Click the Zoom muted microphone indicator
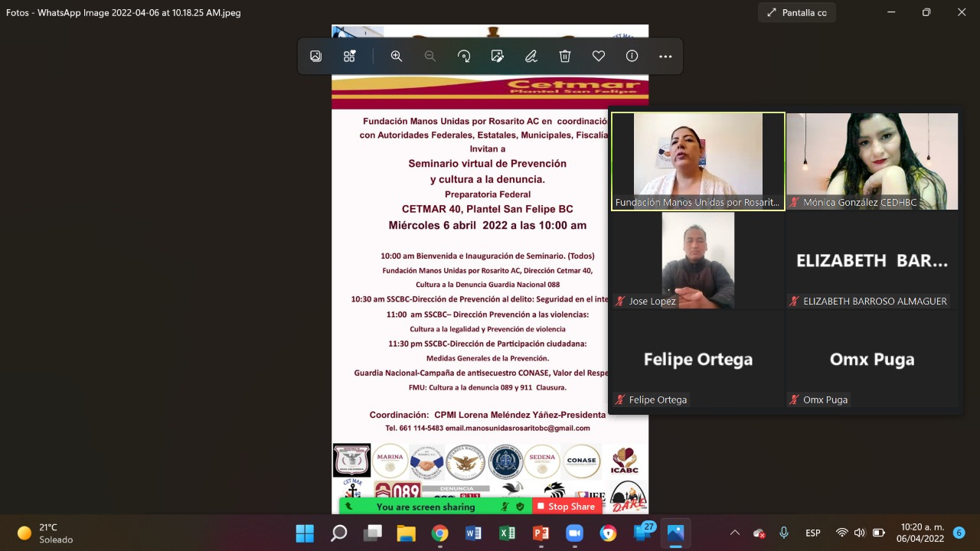 tap(505, 507)
